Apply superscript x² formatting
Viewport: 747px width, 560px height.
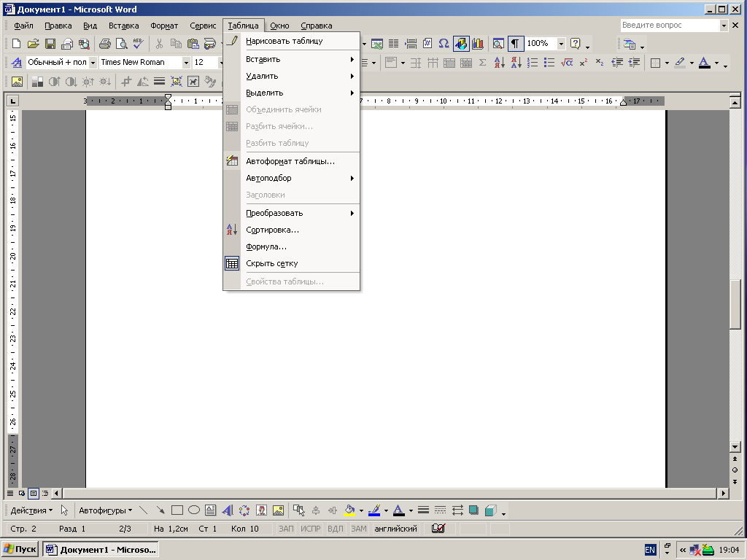click(584, 63)
